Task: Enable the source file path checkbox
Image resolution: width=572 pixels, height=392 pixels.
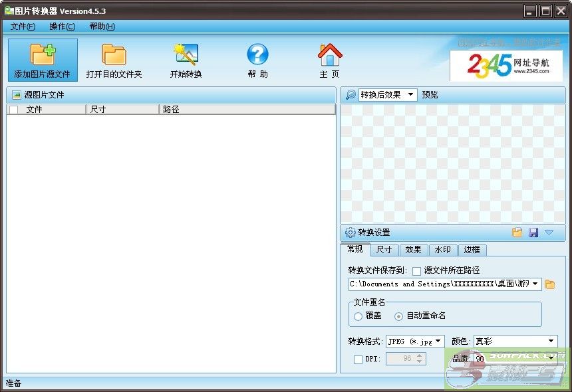Action: [x=417, y=271]
